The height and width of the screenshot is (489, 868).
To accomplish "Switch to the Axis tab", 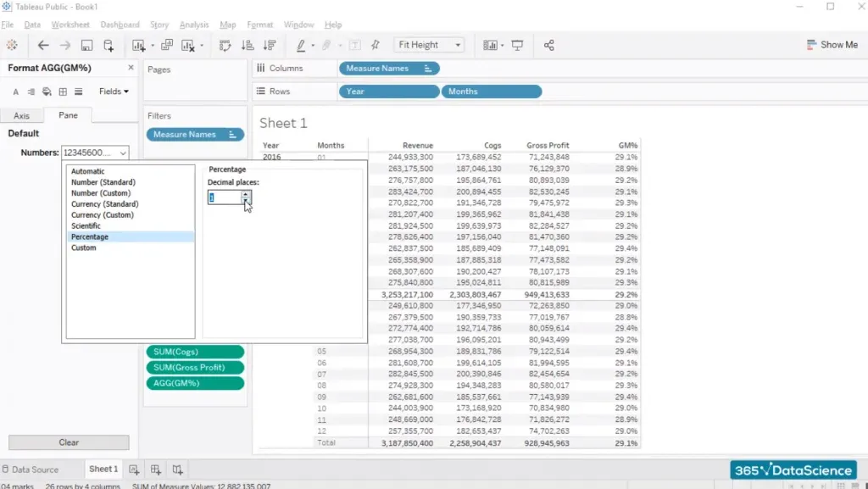I will (x=21, y=115).
